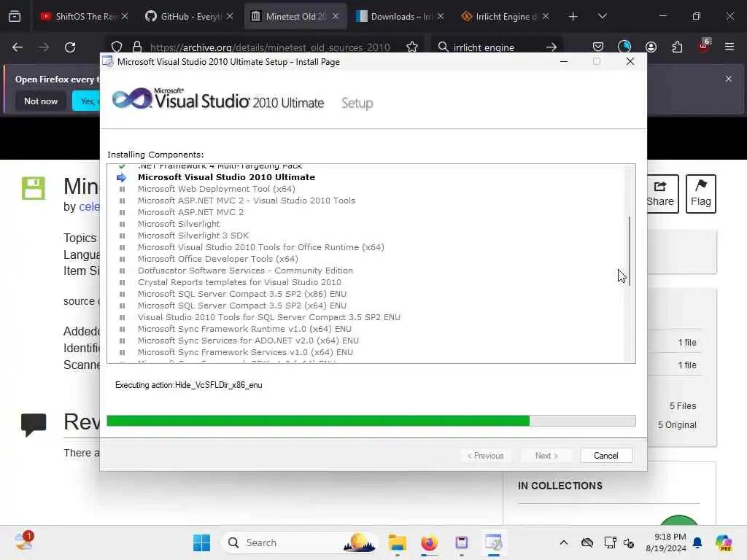Click the Firefox account profile icon

click(x=651, y=47)
